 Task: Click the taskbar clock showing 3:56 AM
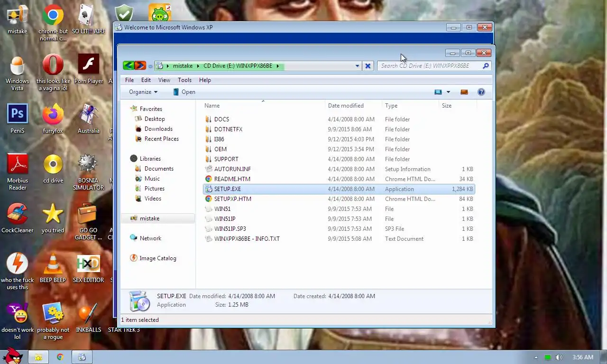[x=583, y=357]
